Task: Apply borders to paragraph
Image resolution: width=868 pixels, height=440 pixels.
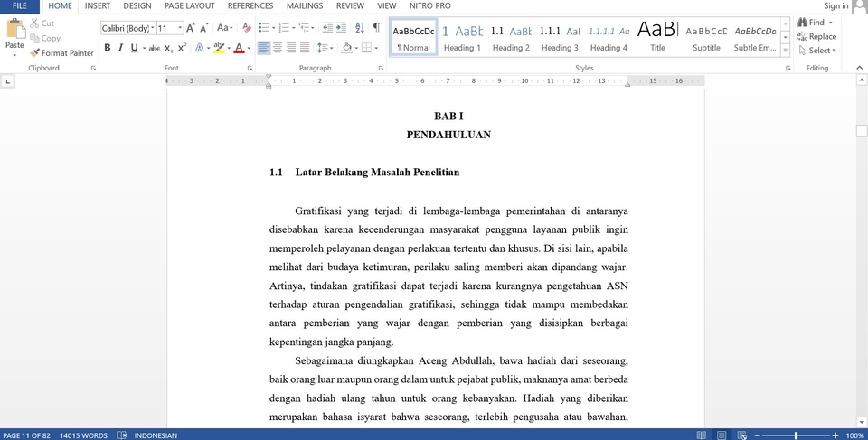Action: tap(366, 48)
